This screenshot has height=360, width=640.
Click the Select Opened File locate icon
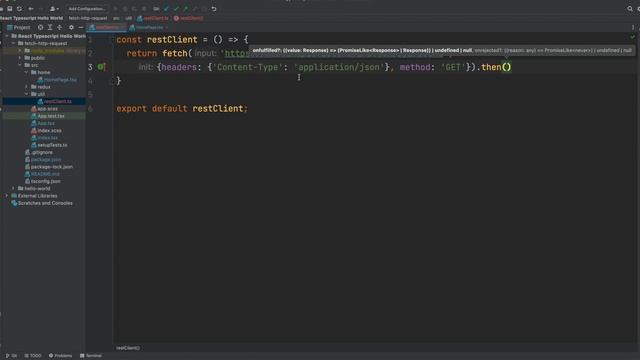pyautogui.click(x=40, y=27)
